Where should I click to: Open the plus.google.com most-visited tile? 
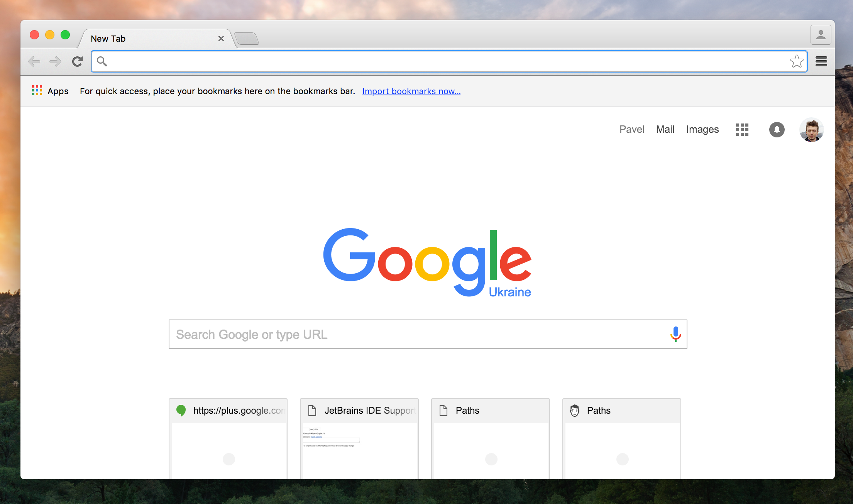pyautogui.click(x=228, y=439)
